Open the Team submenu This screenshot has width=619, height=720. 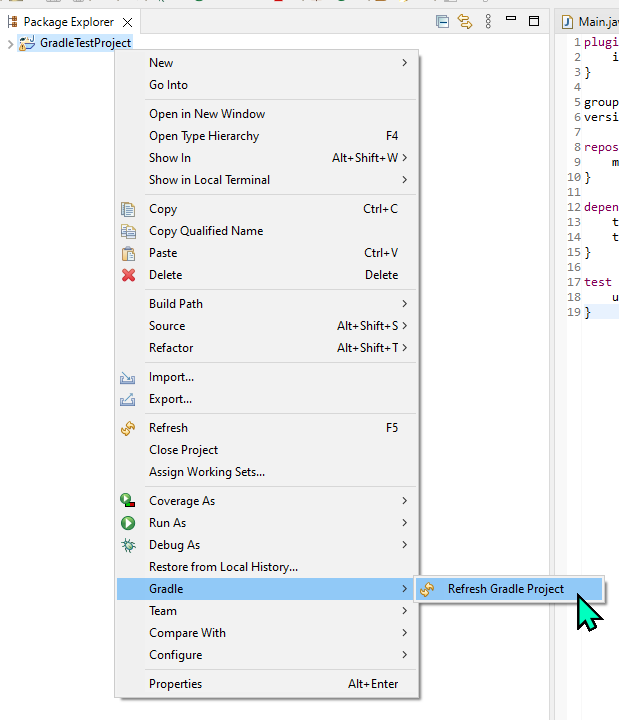267,611
